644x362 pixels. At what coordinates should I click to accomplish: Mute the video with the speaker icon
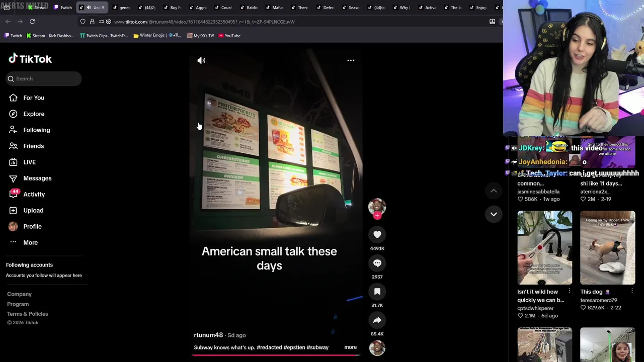201,60
